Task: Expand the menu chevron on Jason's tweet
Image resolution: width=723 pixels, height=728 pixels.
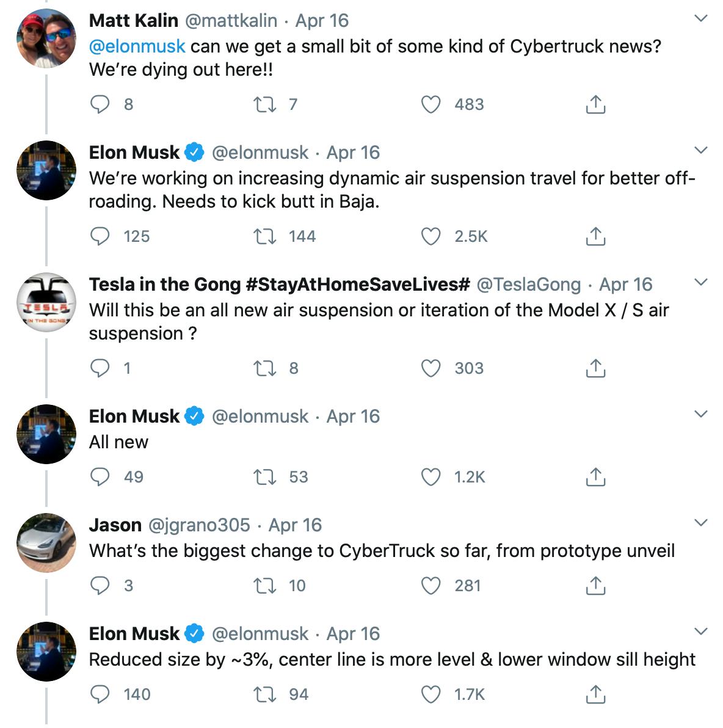Action: coord(701,523)
